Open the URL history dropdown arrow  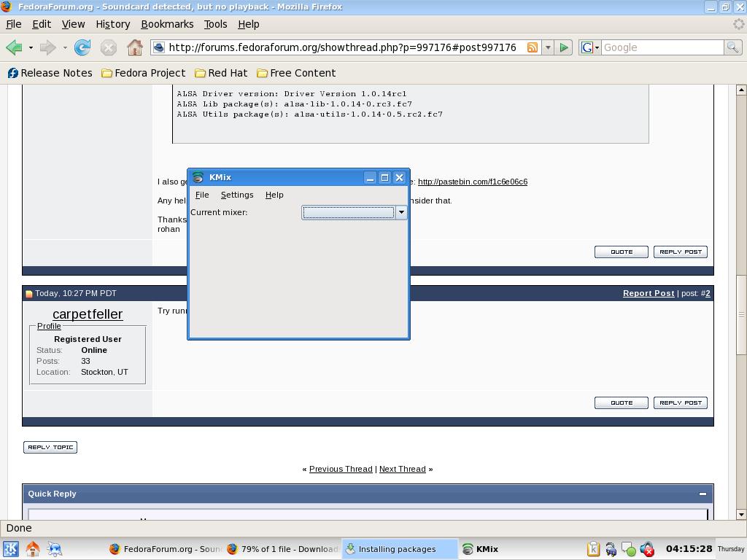[x=548, y=47]
